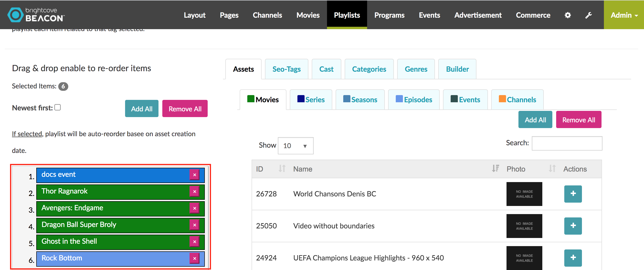Switch to the Seo-Tags tab

(x=286, y=69)
